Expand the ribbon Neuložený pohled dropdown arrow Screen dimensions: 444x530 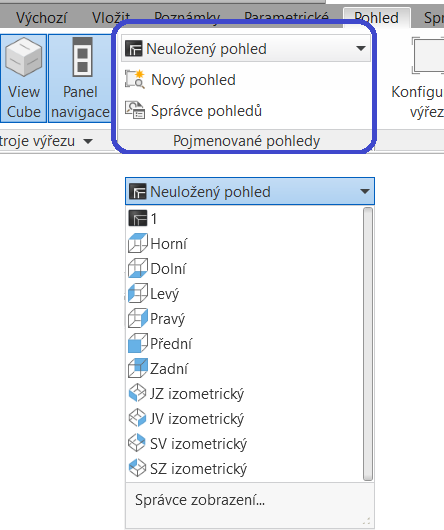[361, 48]
